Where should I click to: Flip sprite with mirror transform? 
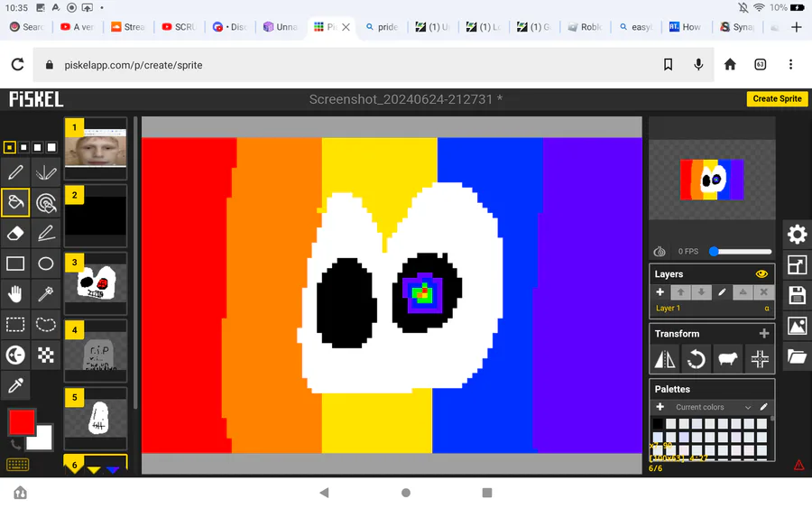(x=665, y=359)
